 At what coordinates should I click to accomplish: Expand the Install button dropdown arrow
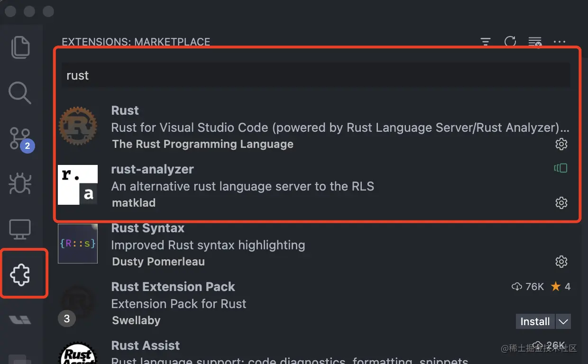click(563, 321)
